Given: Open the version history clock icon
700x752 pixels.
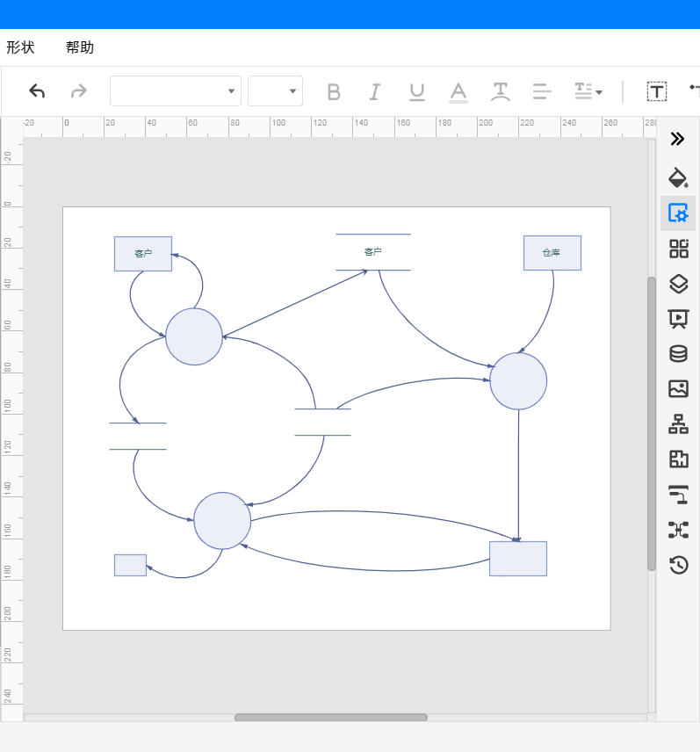Looking at the screenshot, I should [678, 565].
